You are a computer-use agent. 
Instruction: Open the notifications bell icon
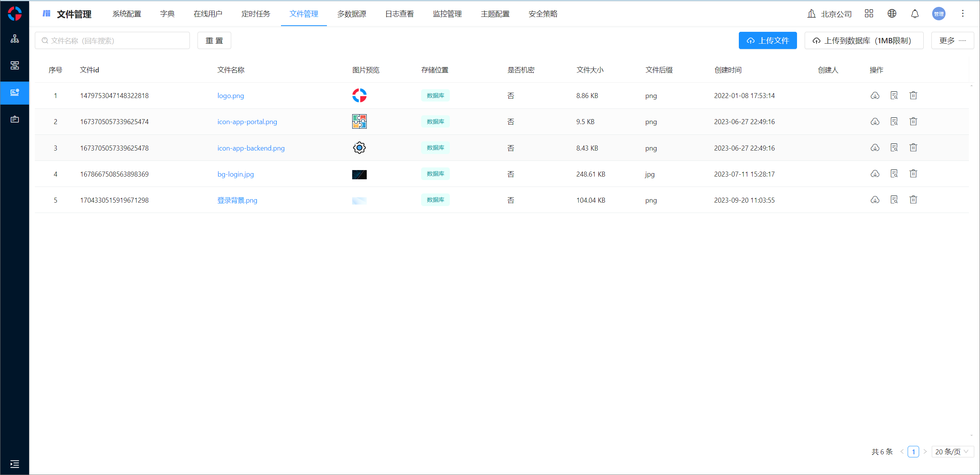pos(915,14)
